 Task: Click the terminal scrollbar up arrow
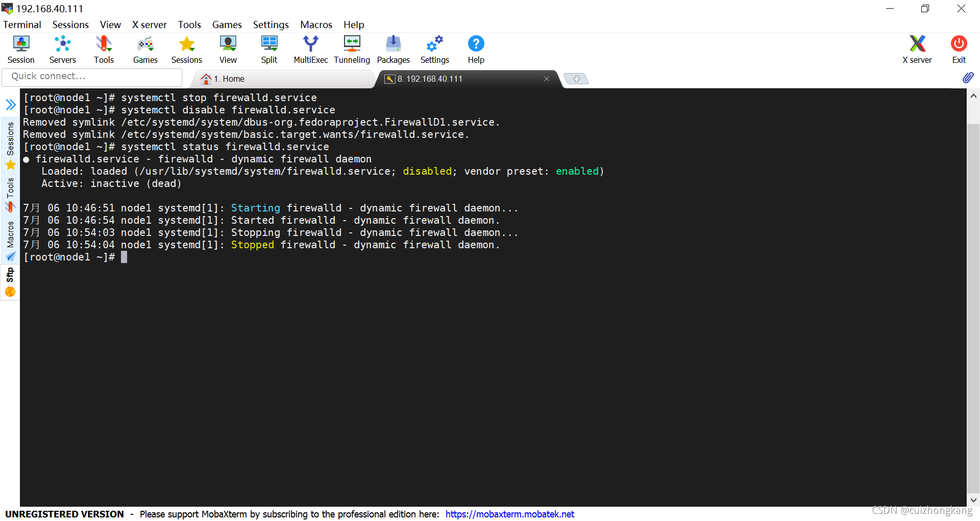click(973, 96)
